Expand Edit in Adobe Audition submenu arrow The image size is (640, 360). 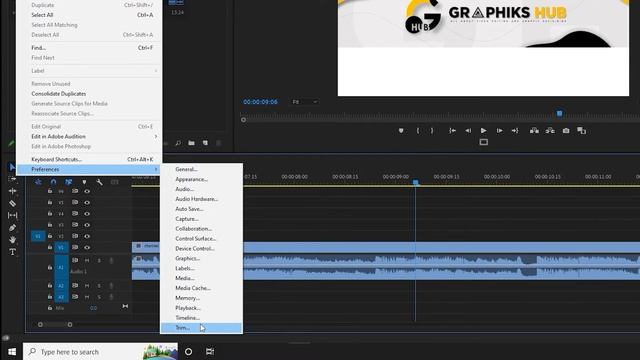156,136
